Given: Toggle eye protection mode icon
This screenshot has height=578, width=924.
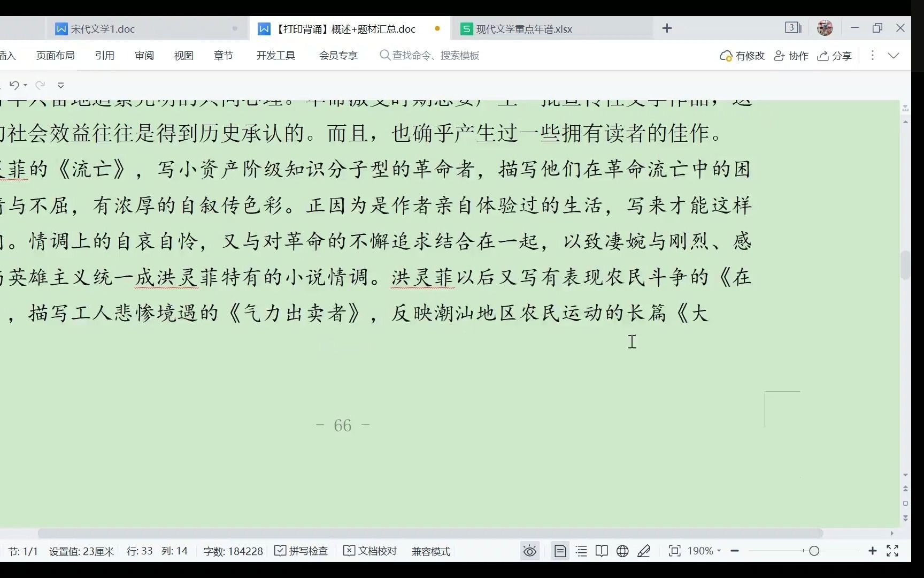Looking at the screenshot, I should tap(529, 551).
